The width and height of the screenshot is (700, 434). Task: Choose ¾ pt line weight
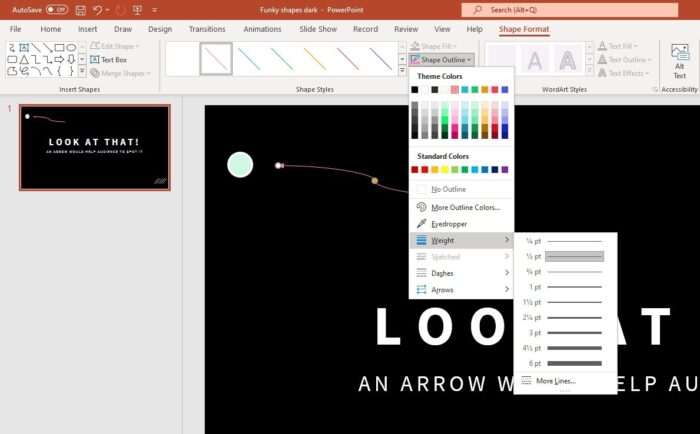coord(565,271)
